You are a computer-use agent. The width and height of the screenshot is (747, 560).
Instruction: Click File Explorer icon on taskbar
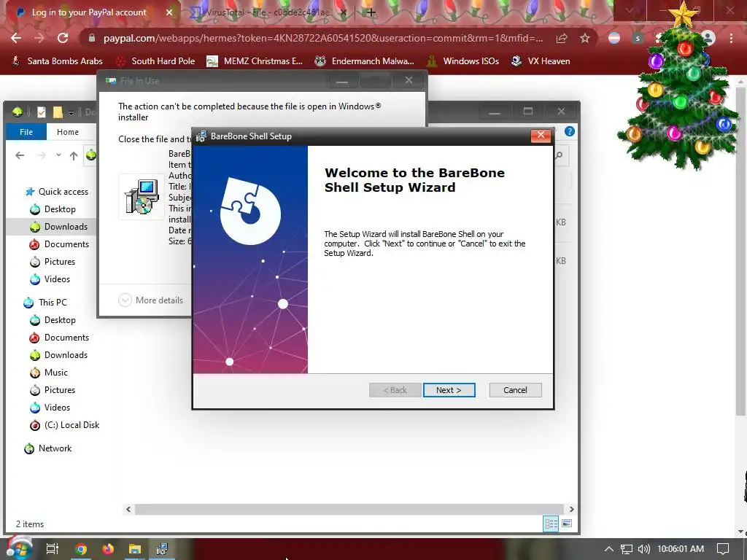(x=135, y=548)
